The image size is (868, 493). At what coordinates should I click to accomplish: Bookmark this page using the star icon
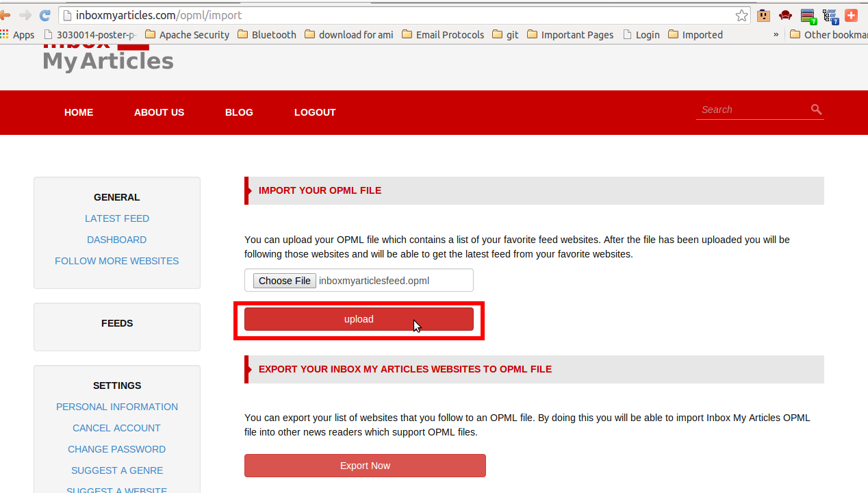click(741, 15)
